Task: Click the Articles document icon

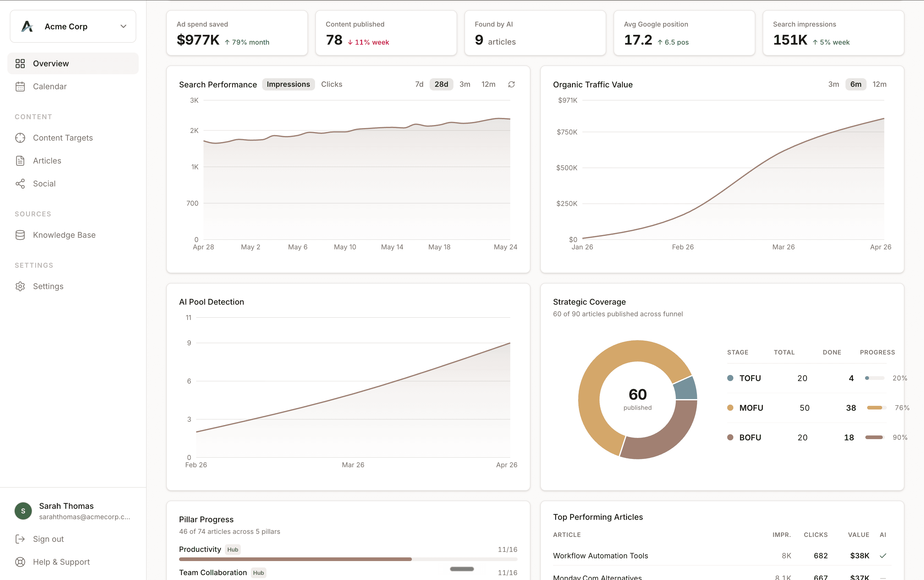Action: tap(20, 161)
